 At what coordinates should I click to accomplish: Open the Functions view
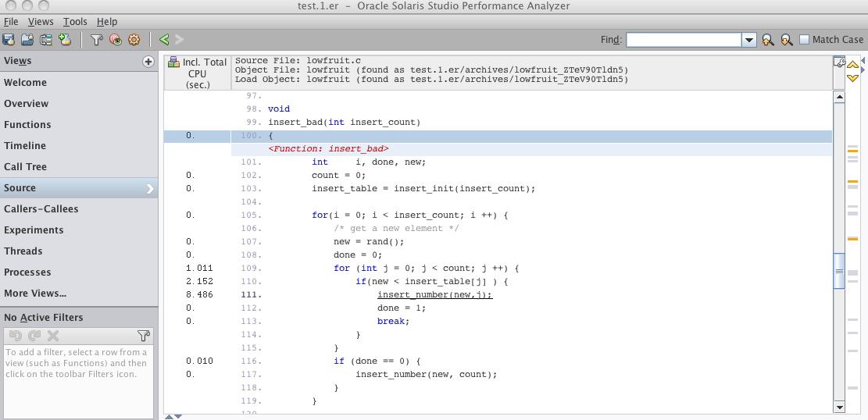79,124
